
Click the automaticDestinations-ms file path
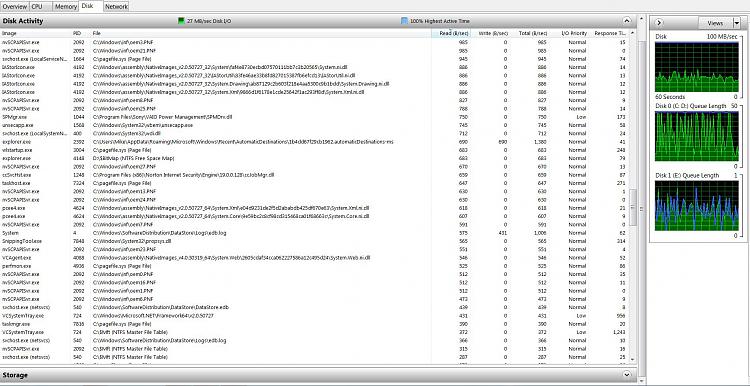tap(243, 142)
